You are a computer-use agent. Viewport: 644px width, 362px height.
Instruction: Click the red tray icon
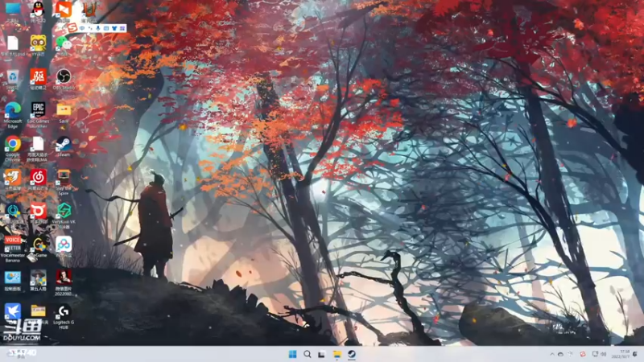[582, 354]
